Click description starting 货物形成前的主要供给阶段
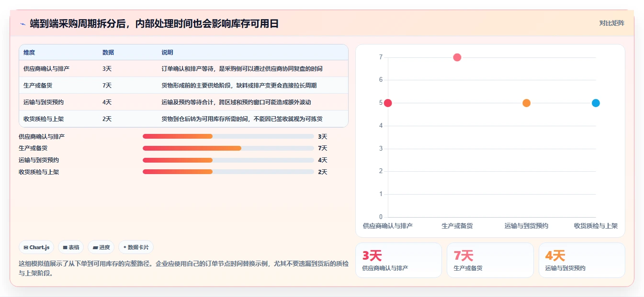Viewport: 644px width, 297px height. click(x=239, y=86)
